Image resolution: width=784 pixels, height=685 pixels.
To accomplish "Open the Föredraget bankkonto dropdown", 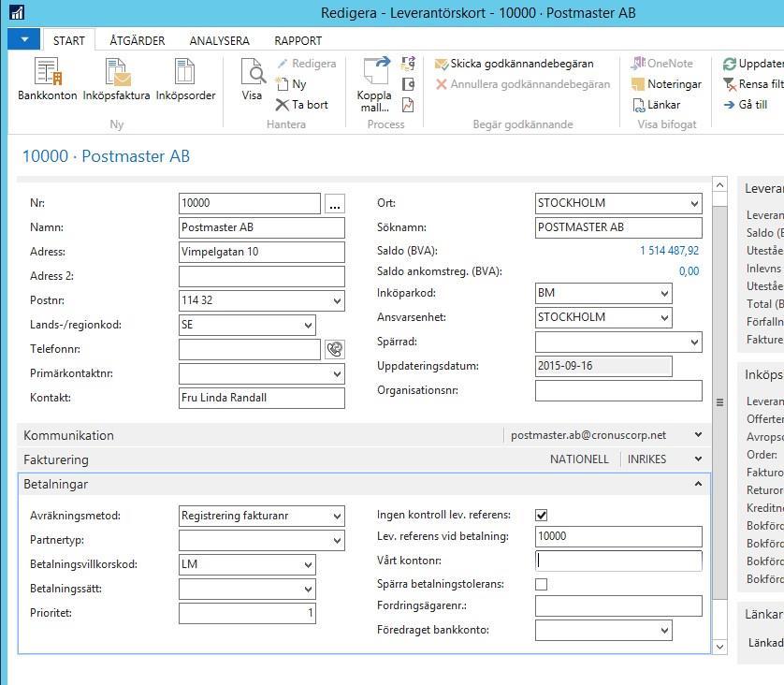I will 664,631.
